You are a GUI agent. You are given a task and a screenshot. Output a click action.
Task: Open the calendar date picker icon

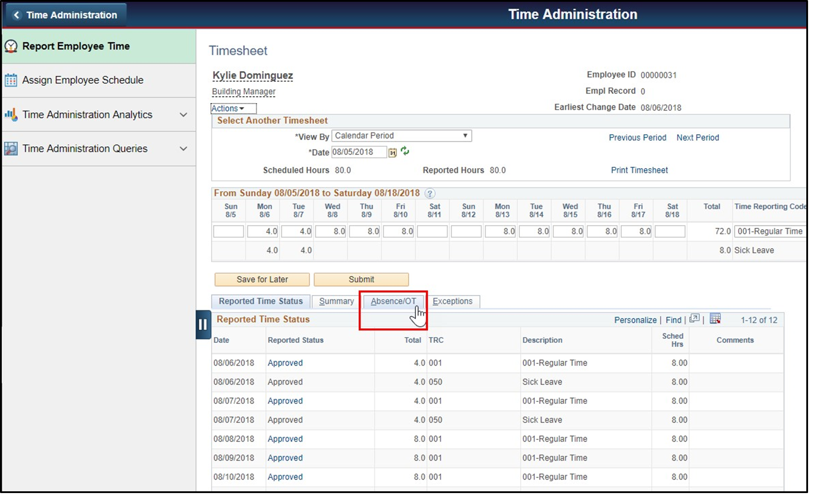(x=393, y=152)
